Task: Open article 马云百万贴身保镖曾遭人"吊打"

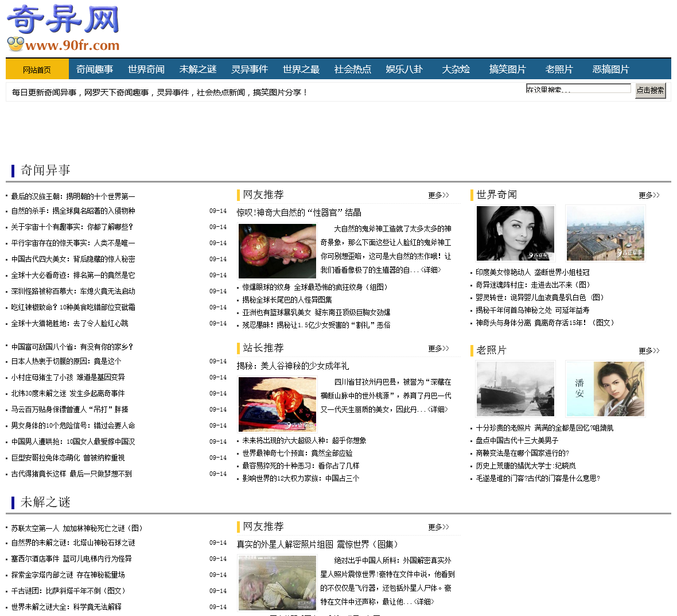Action: 69,409
